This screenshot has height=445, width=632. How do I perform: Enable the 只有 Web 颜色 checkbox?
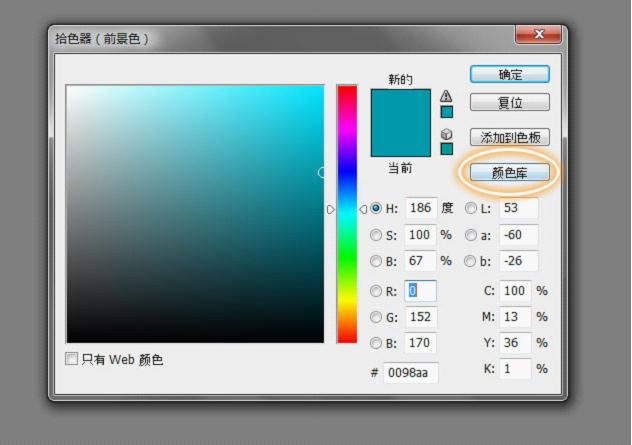pyautogui.click(x=72, y=359)
